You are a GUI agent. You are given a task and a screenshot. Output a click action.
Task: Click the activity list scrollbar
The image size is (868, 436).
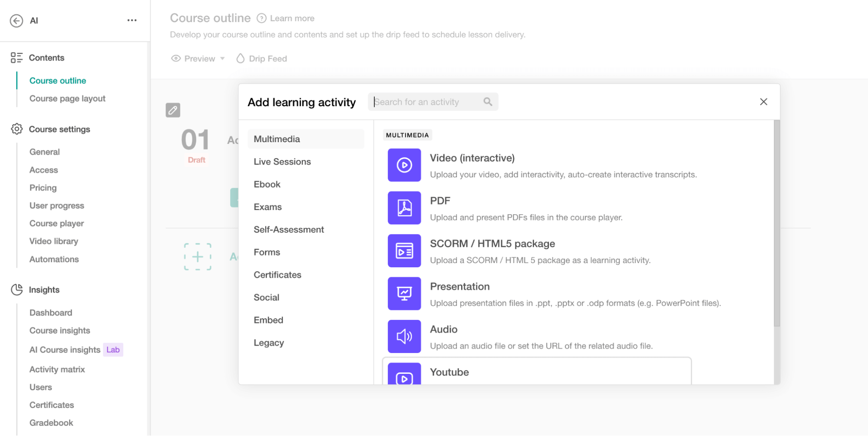pos(776,223)
